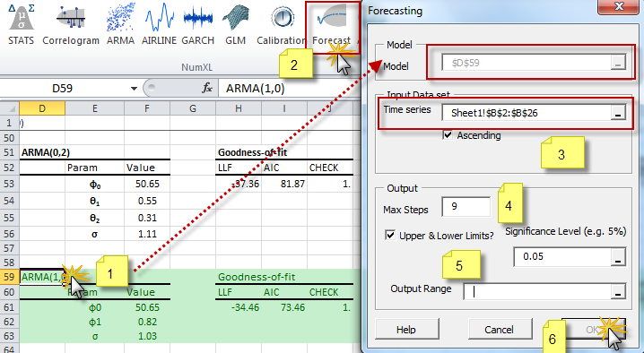Select the φ1 value 0.82

point(147,322)
